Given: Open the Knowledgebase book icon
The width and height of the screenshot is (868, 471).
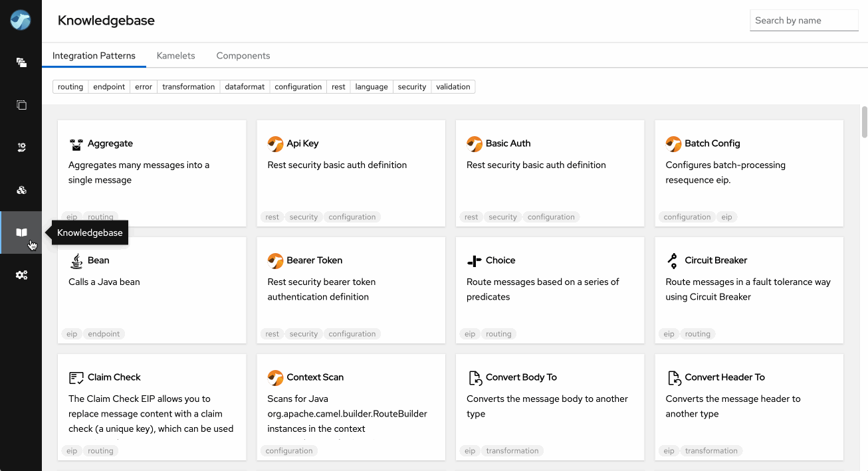Looking at the screenshot, I should pyautogui.click(x=21, y=232).
